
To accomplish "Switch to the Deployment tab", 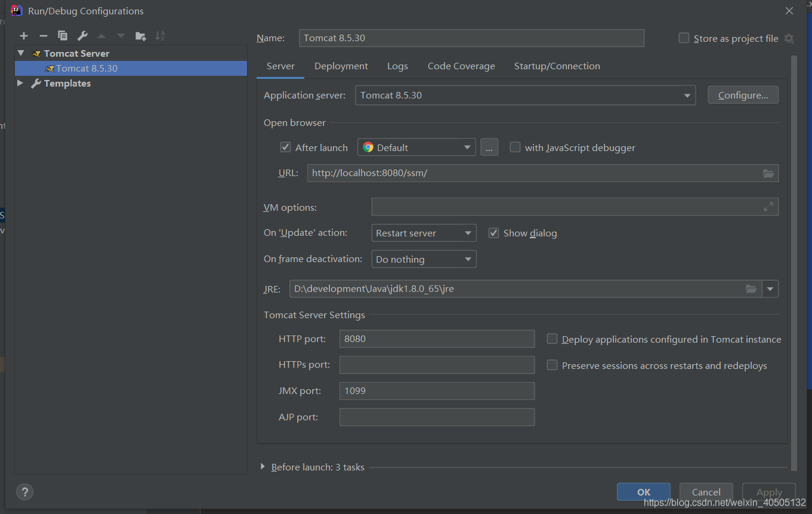I will tap(341, 66).
